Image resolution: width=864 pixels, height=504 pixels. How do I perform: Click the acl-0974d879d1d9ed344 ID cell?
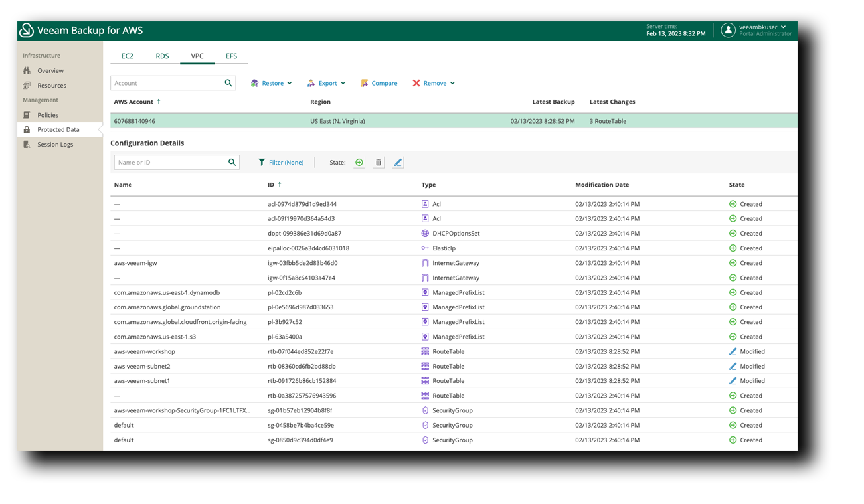302,204
